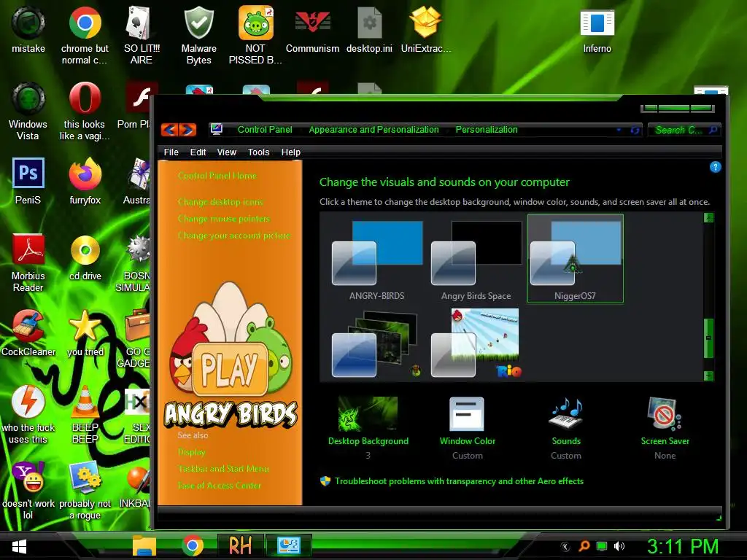The width and height of the screenshot is (747, 560).
Task: Select the VLC cone 'BEEP BEEP' icon
Action: [85, 402]
